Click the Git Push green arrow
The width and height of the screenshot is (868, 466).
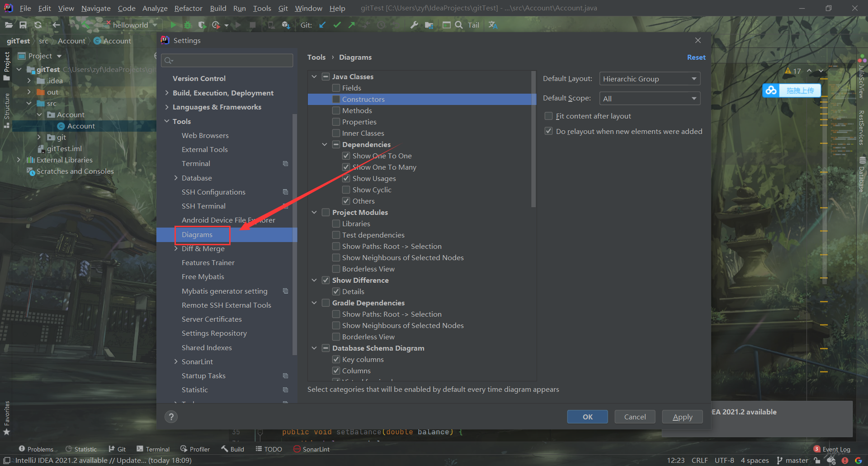(x=351, y=25)
